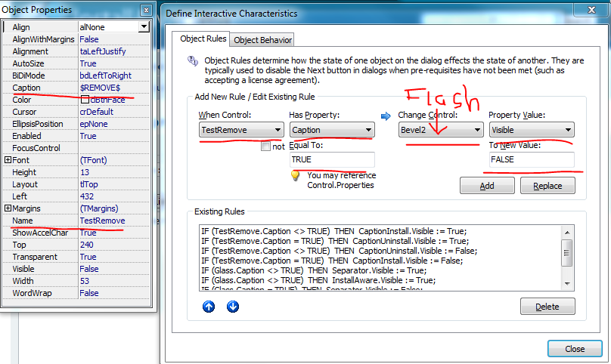Select the BiDiMode value bdLeftToRight
The image size is (611, 364).
click(106, 76)
